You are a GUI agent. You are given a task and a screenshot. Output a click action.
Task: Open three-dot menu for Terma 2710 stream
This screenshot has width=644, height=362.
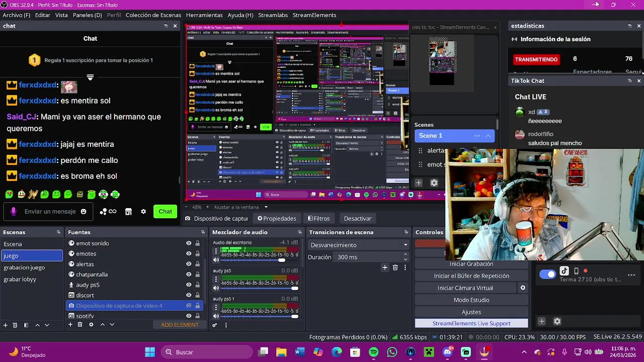tap(631, 275)
